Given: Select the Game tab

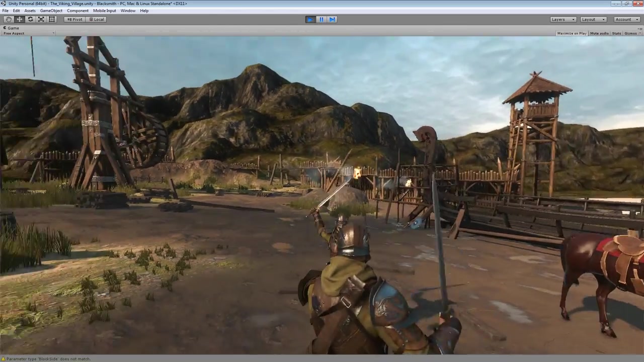Looking at the screenshot, I should 11,28.
